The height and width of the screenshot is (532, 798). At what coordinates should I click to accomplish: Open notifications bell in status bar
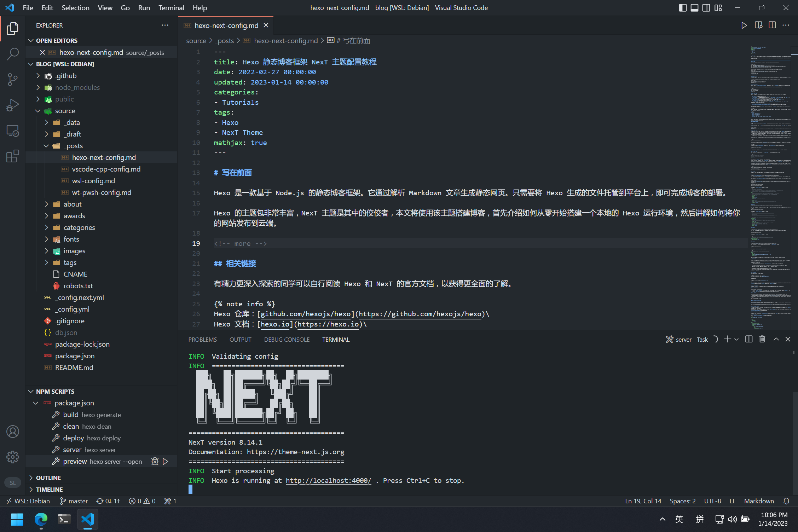pos(786,501)
